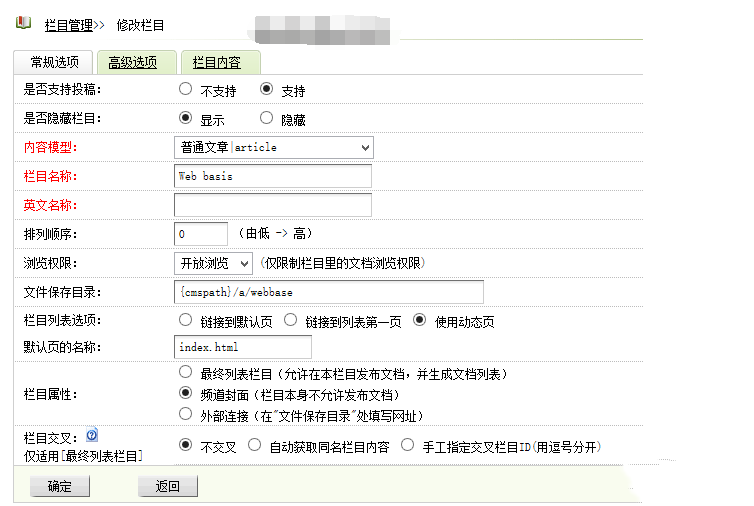Choose 链接到默认页 list option
The image size is (754, 506).
[x=185, y=320]
